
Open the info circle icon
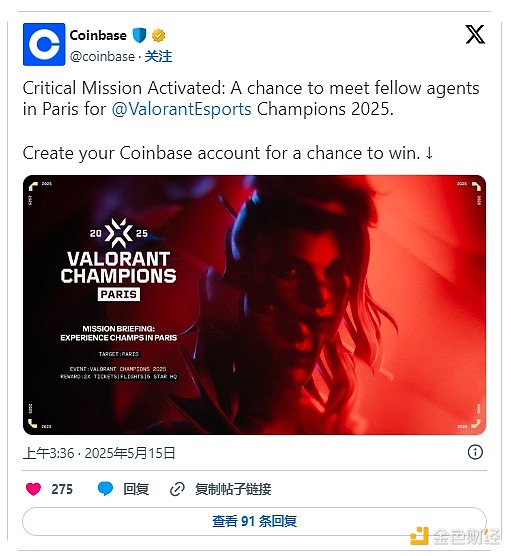475,452
